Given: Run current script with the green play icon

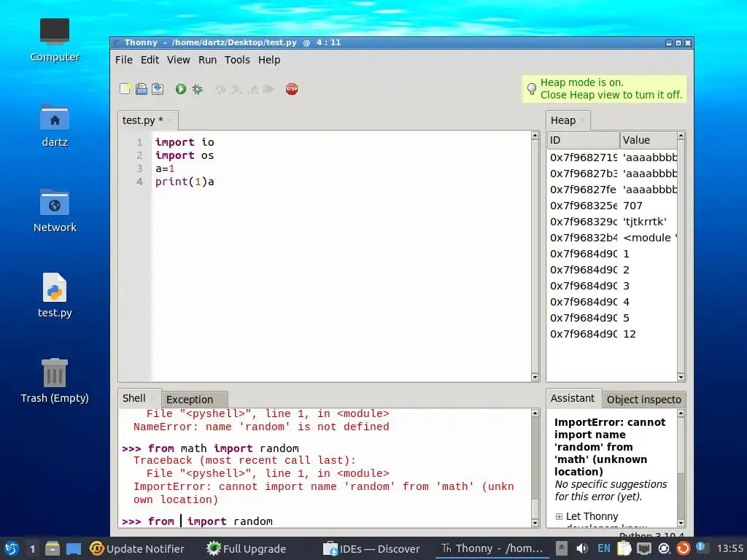Looking at the screenshot, I should [x=181, y=89].
